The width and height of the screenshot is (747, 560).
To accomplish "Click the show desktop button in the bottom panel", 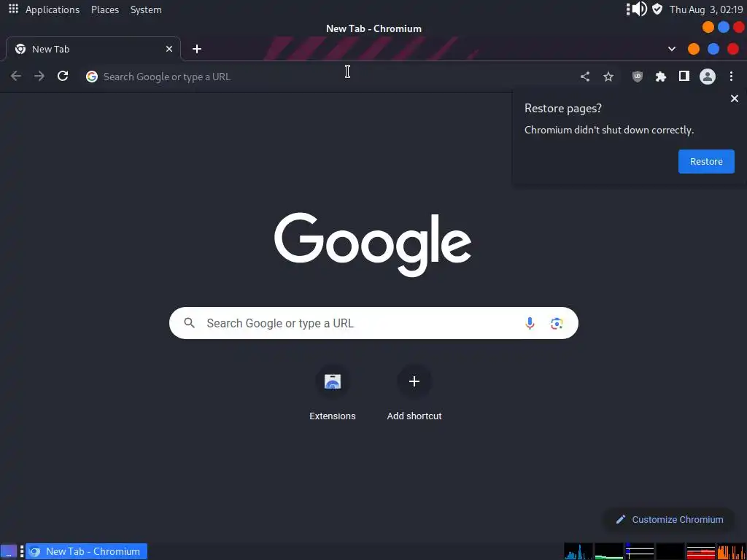I will click(x=9, y=551).
